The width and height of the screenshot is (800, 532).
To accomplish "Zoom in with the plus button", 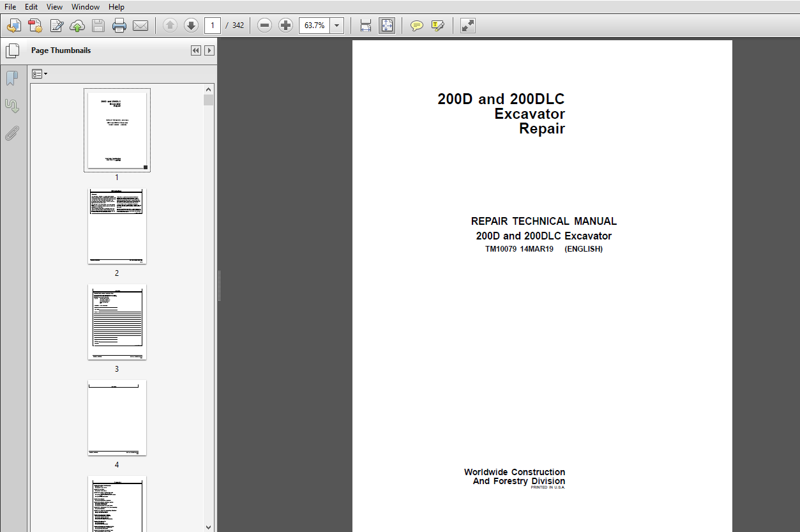I will (x=286, y=26).
